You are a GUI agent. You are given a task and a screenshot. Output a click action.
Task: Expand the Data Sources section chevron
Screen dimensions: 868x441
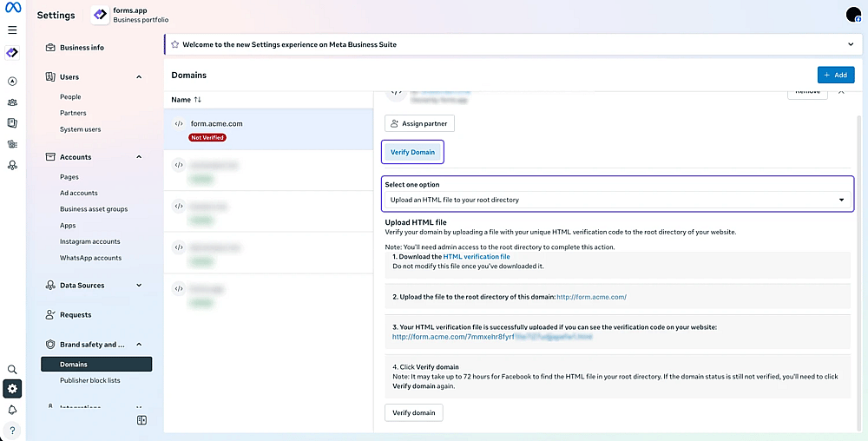pos(139,286)
